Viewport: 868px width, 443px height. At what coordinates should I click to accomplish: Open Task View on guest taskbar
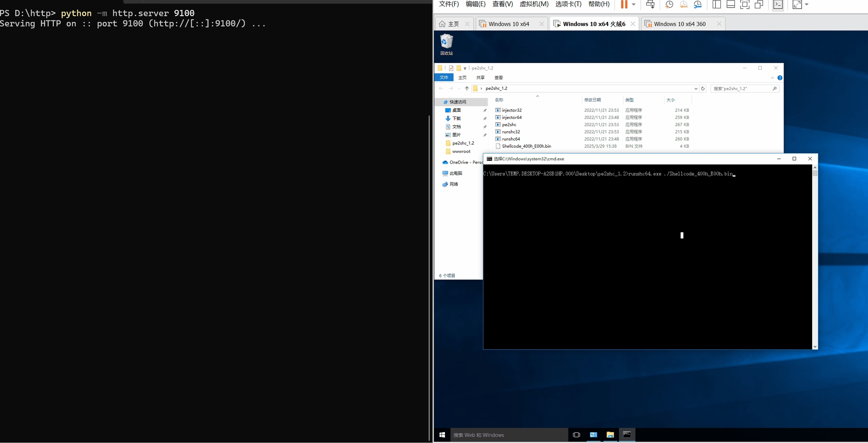pos(576,435)
